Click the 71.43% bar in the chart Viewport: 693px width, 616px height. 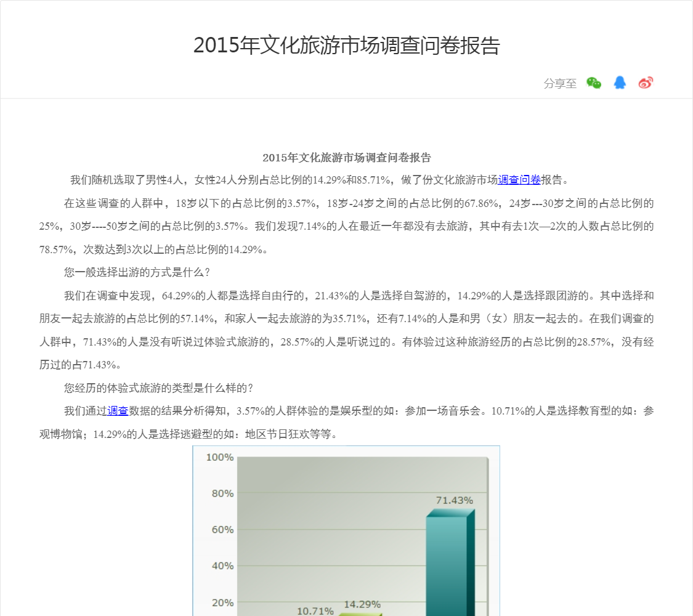(x=450, y=562)
